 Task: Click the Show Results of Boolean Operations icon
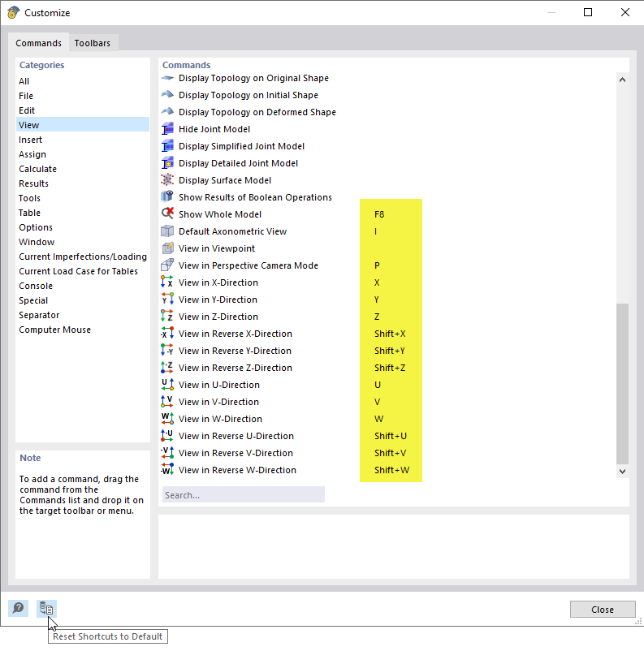pyautogui.click(x=167, y=196)
